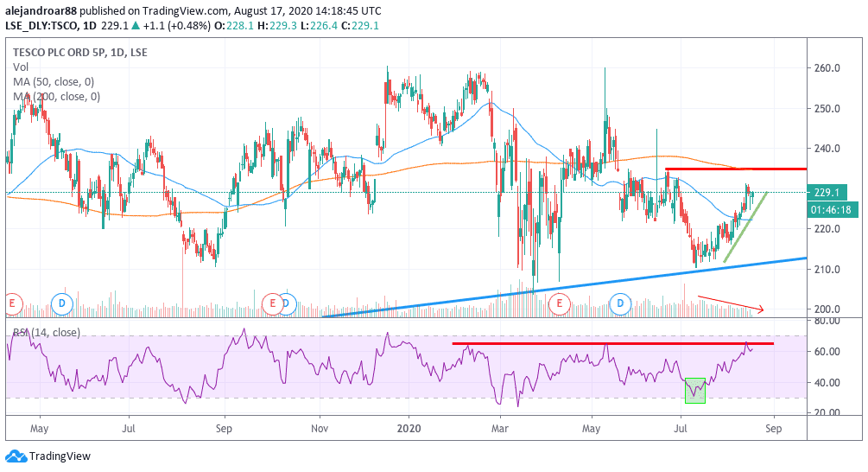Open the earnings marker below March 2020 candles

[x=559, y=303]
